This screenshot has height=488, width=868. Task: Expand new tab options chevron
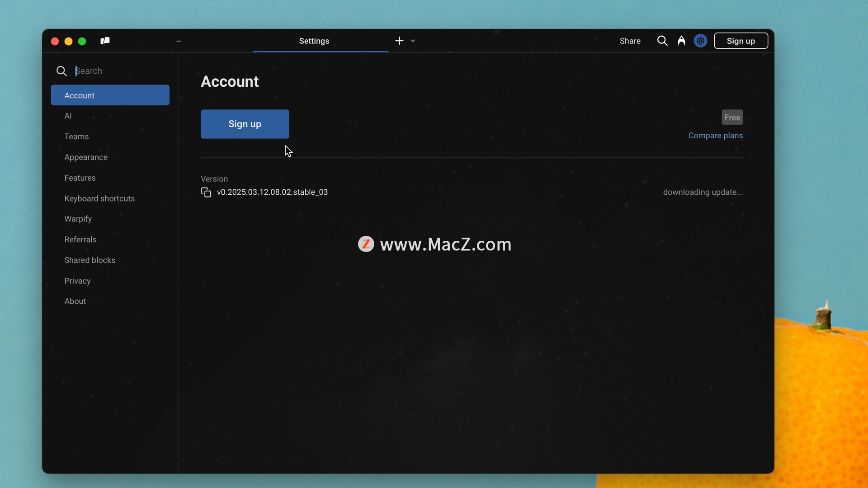pos(413,41)
